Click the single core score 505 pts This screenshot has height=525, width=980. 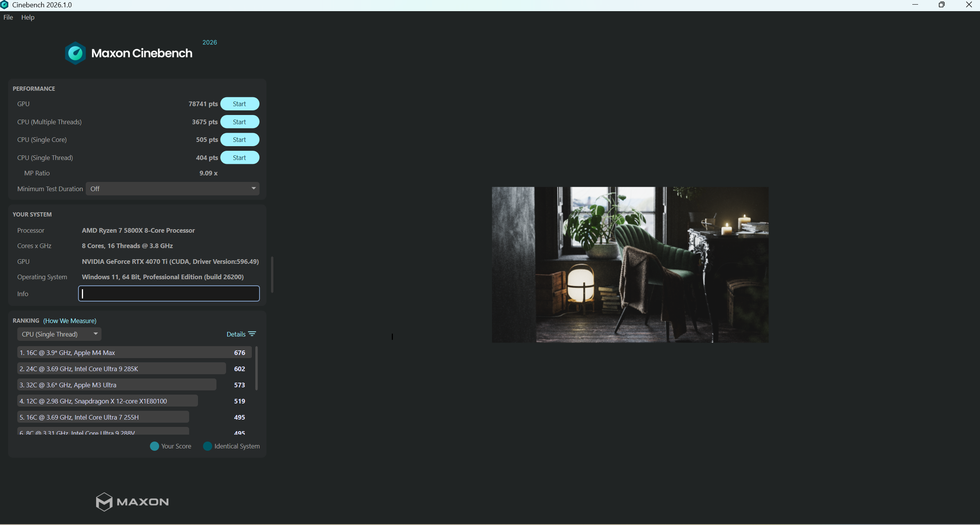[x=207, y=140]
